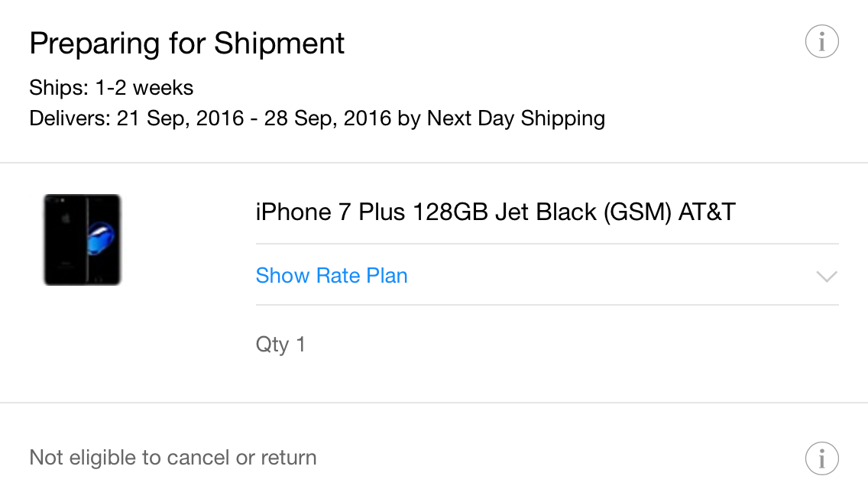This screenshot has width=868, height=489.
Task: Click the Delivers date range text
Action: pyautogui.click(x=317, y=118)
